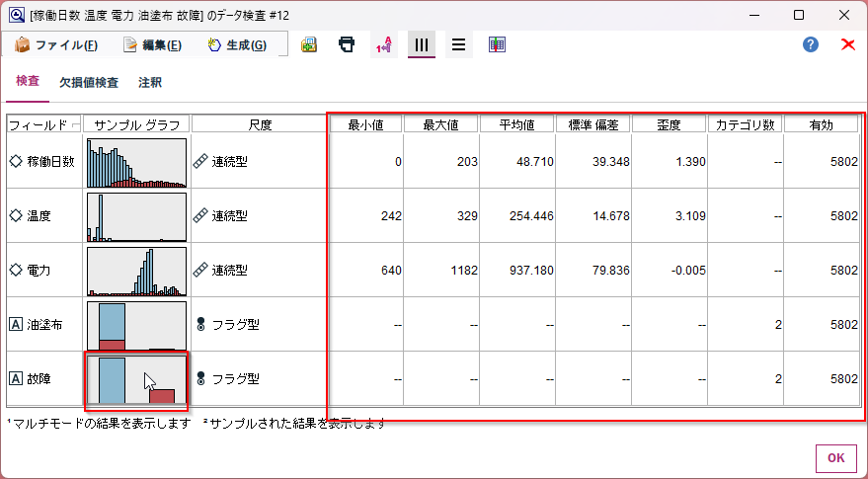Screen dimensions: 868x479
Task: Click the diamond icon beside 電力
Action: (16, 271)
